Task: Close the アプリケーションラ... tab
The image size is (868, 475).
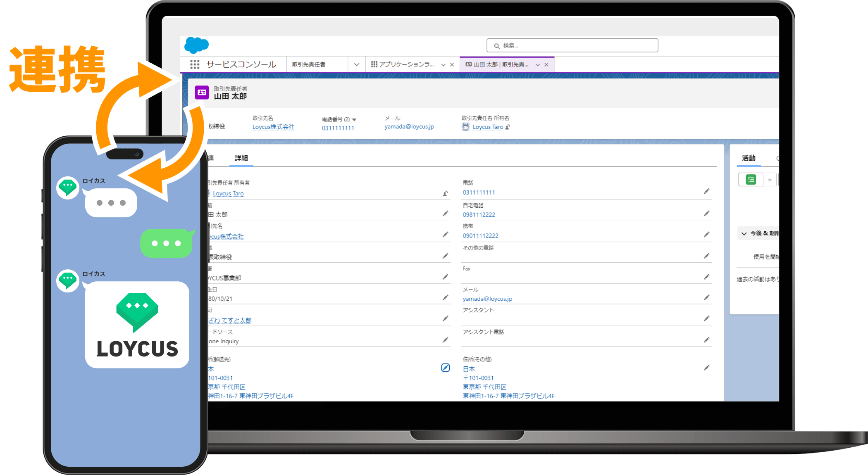Action: [x=452, y=65]
